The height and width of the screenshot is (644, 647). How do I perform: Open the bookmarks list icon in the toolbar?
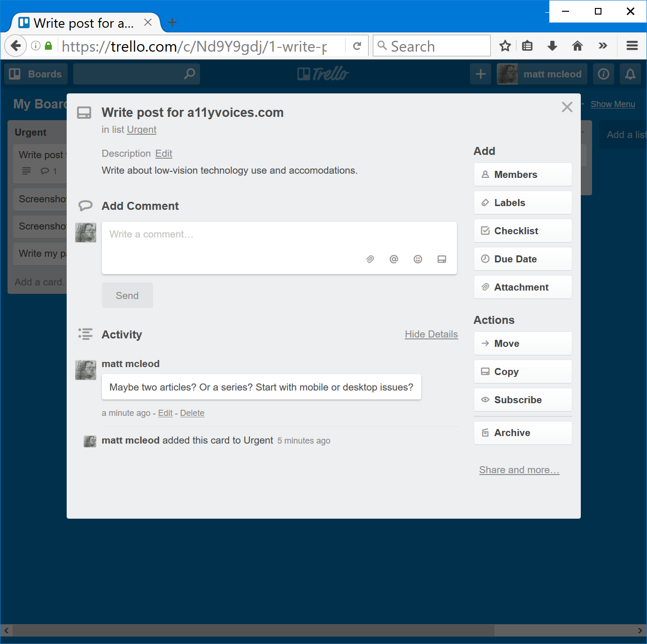pos(527,46)
